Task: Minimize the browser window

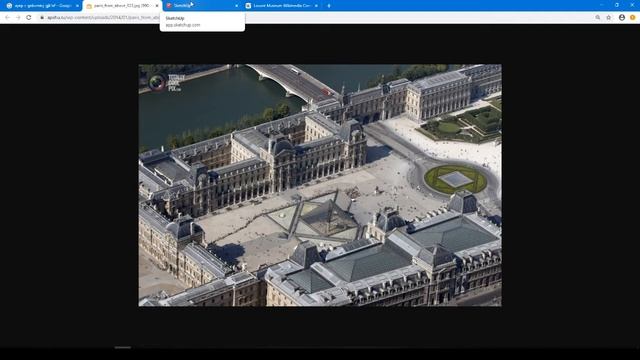Action: (x=601, y=5)
